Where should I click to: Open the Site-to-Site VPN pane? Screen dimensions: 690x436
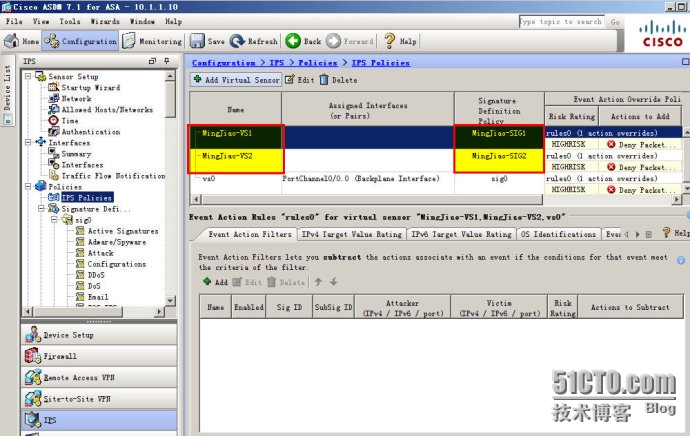[99, 399]
